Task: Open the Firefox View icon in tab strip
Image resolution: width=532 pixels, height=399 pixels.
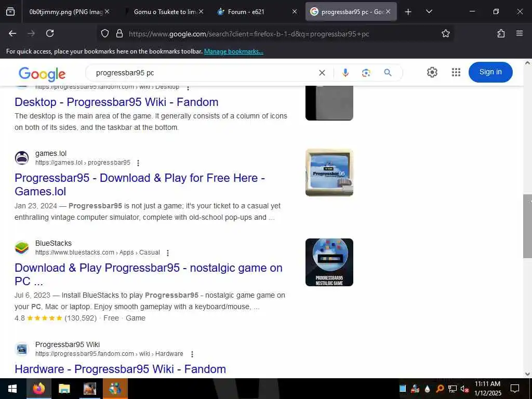Action: [x=10, y=12]
